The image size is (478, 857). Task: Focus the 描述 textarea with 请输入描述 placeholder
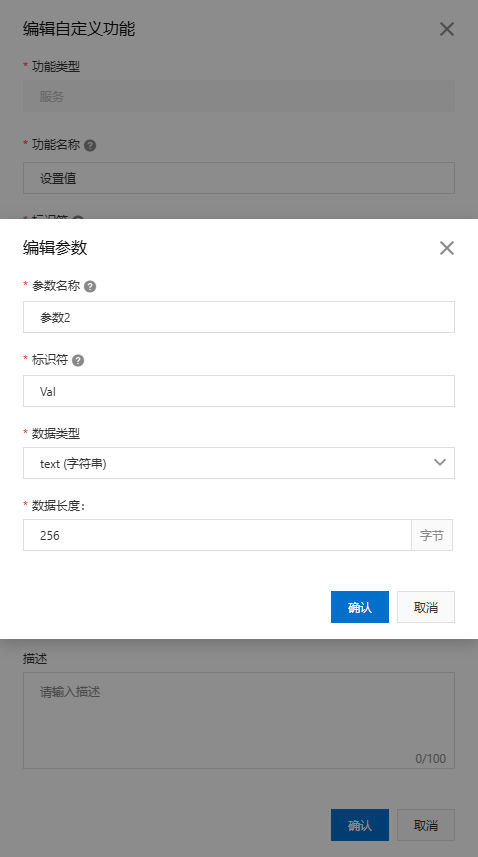click(x=239, y=720)
